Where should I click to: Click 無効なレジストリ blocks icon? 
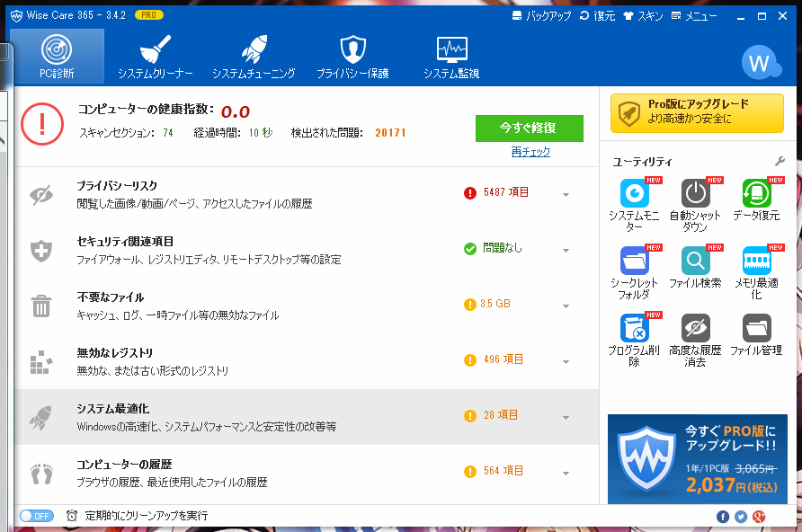[x=41, y=362]
